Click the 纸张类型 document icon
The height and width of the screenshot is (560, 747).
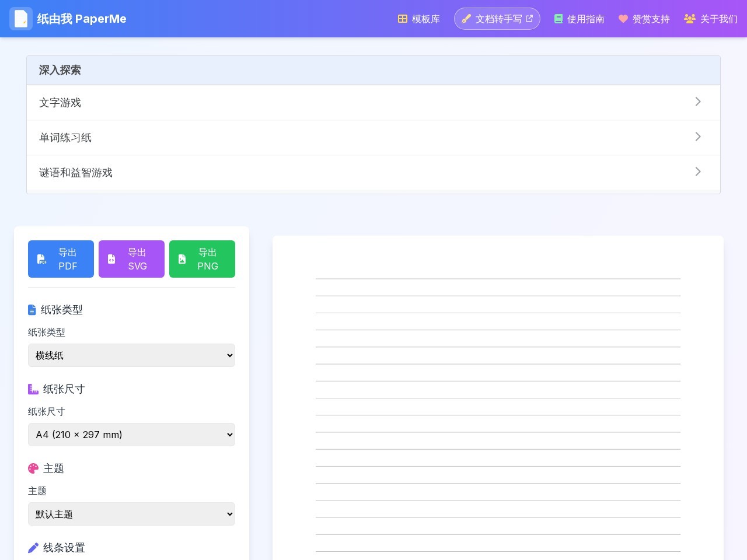pyautogui.click(x=32, y=310)
